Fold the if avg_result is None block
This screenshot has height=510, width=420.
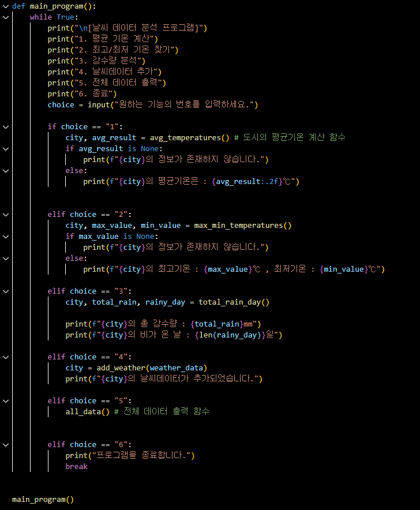click(x=6, y=149)
